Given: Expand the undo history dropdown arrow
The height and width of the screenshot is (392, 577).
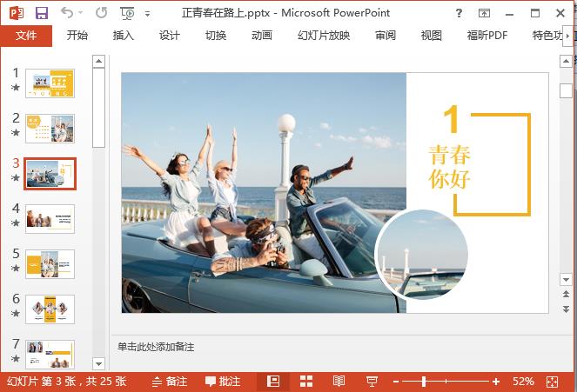Looking at the screenshot, I should (x=83, y=14).
